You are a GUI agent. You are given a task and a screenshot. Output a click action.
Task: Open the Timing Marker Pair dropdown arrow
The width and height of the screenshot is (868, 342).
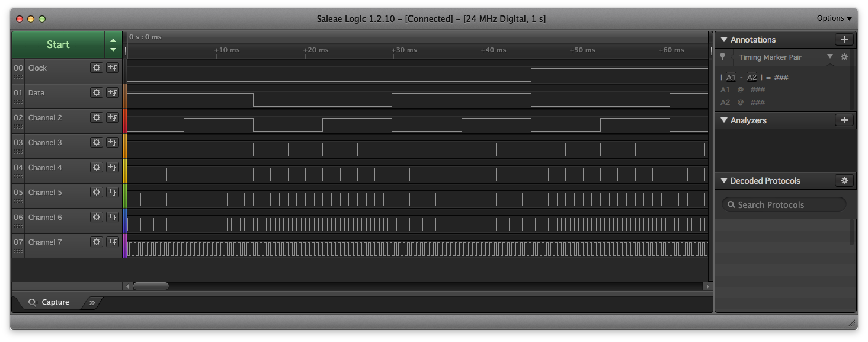830,57
